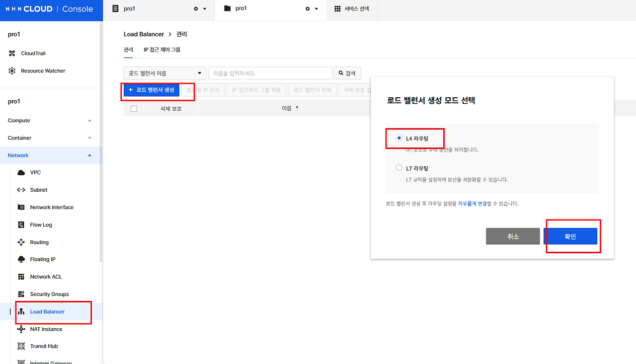The height and width of the screenshot is (364, 636).
Task: Click the Floating IP icon
Action: (21, 259)
